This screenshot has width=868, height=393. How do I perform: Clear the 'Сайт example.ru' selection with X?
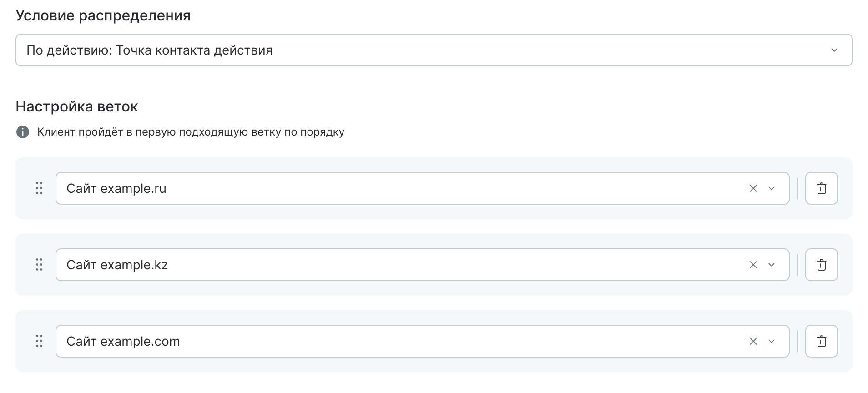tap(753, 188)
